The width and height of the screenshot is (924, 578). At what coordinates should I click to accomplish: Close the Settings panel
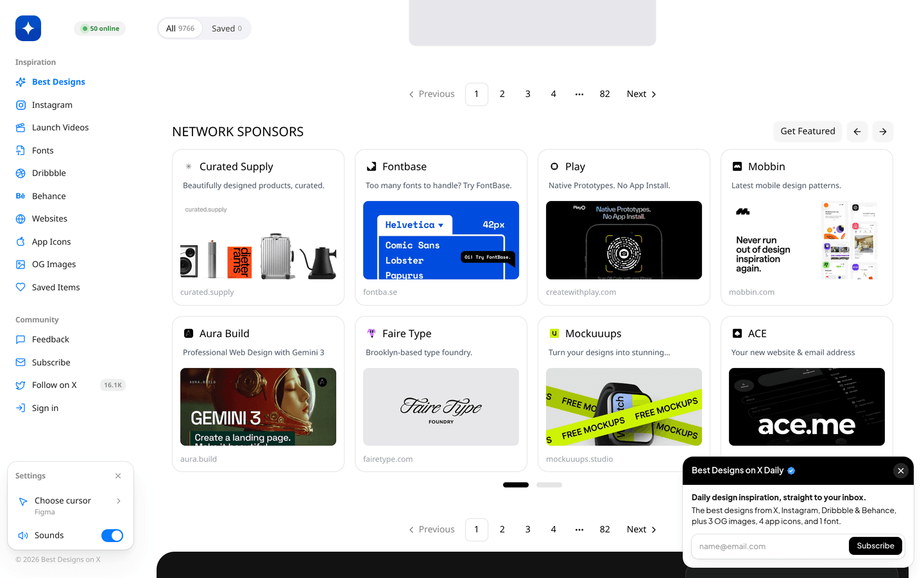click(x=118, y=476)
